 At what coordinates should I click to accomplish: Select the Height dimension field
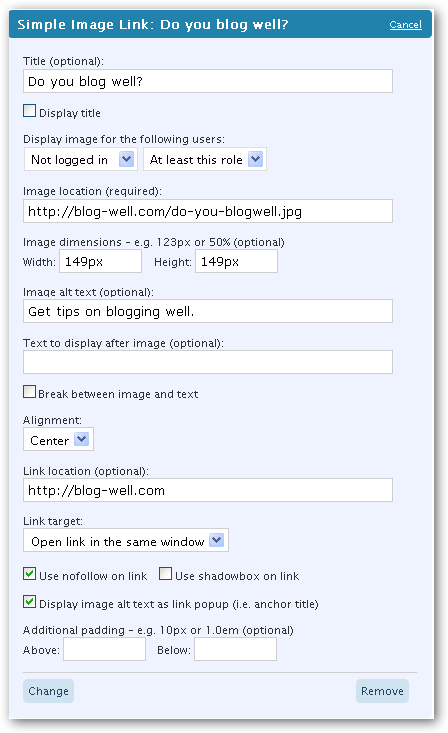236,261
